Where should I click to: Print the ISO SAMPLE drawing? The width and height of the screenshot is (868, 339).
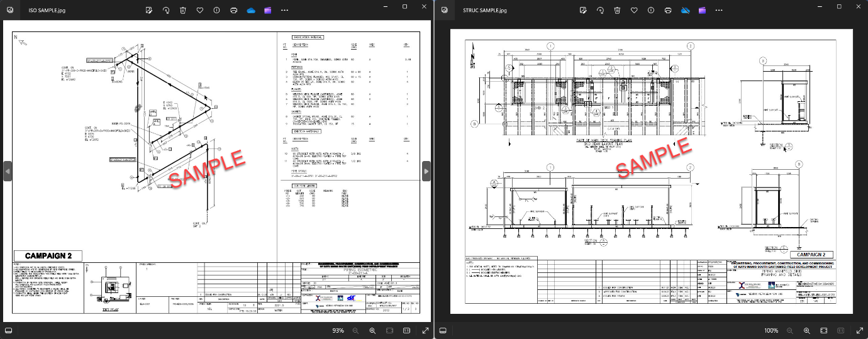point(233,10)
